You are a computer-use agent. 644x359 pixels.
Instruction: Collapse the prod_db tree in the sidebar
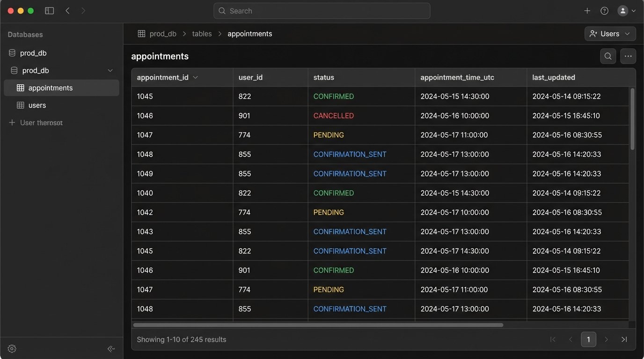pos(110,70)
